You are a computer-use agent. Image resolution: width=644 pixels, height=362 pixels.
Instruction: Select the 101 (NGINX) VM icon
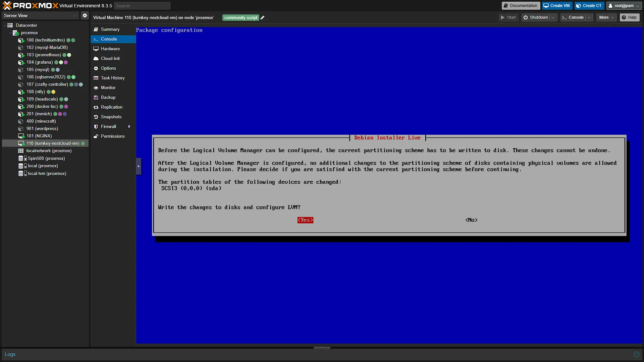tap(21, 136)
